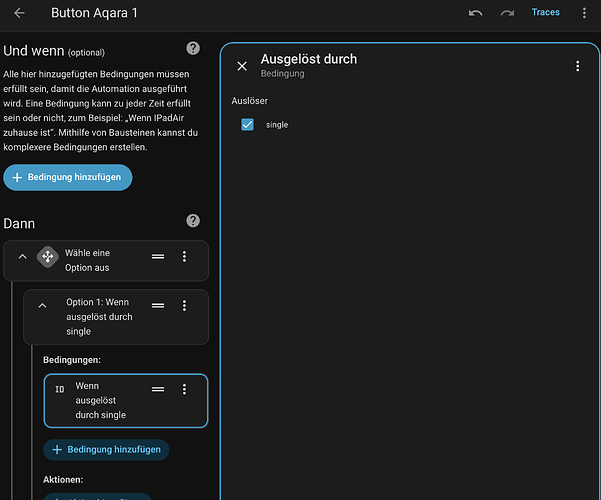Click the drag handle on the Option 1 row
Viewport: 601px width, 500px height.
pyautogui.click(x=158, y=305)
